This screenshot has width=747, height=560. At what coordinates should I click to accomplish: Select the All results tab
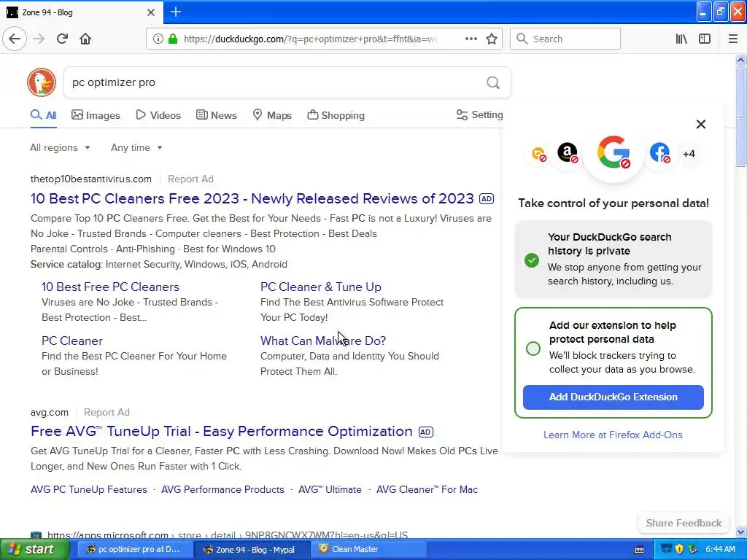43,115
